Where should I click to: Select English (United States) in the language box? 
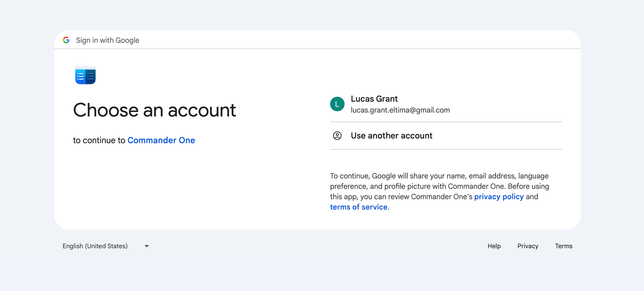click(95, 246)
